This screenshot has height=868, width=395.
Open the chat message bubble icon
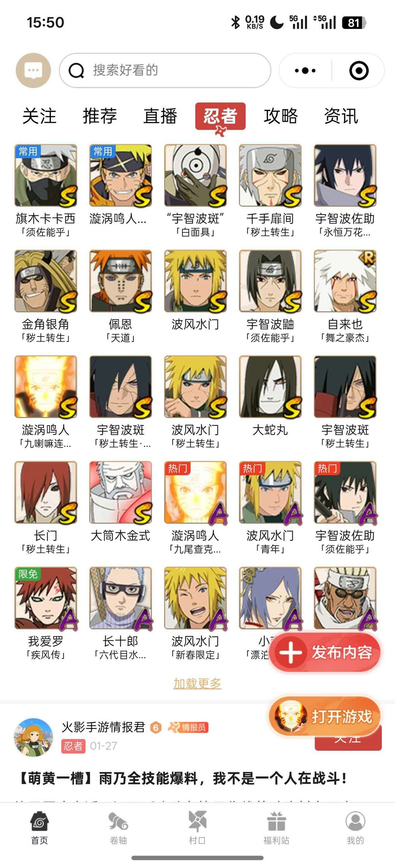[x=33, y=71]
